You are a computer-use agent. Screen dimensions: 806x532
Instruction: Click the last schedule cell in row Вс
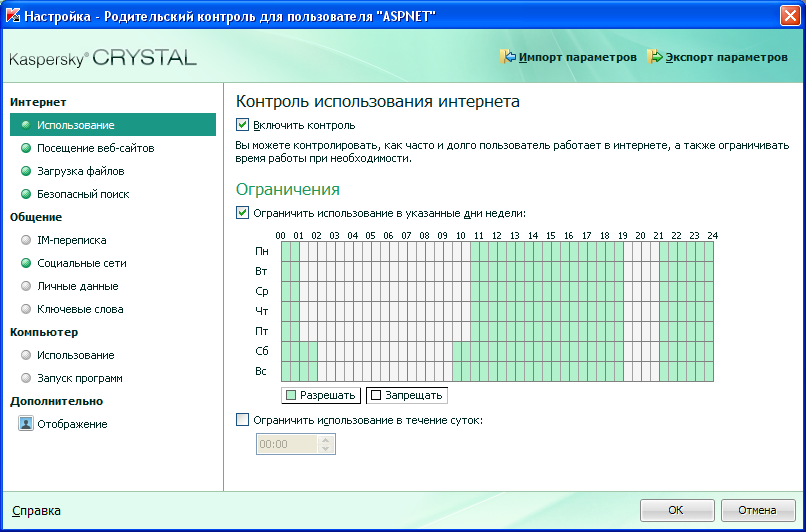pyautogui.click(x=709, y=372)
